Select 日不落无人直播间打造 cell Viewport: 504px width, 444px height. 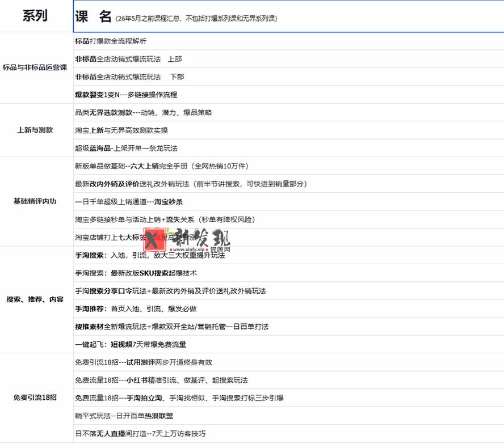click(289, 433)
